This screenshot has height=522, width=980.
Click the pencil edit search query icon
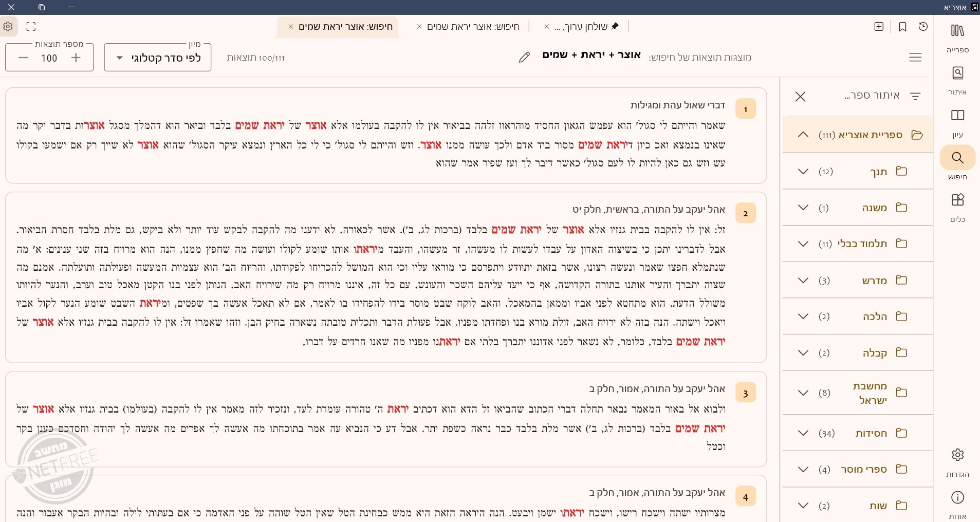point(524,57)
